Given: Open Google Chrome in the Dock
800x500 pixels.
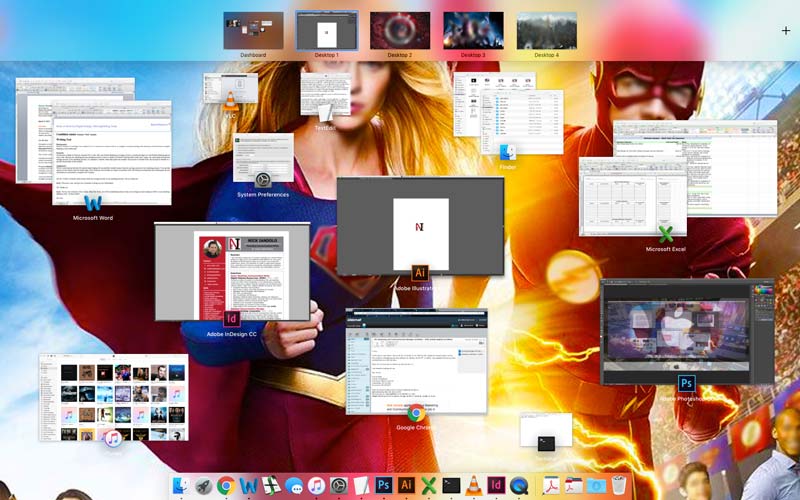Looking at the screenshot, I should click(226, 486).
